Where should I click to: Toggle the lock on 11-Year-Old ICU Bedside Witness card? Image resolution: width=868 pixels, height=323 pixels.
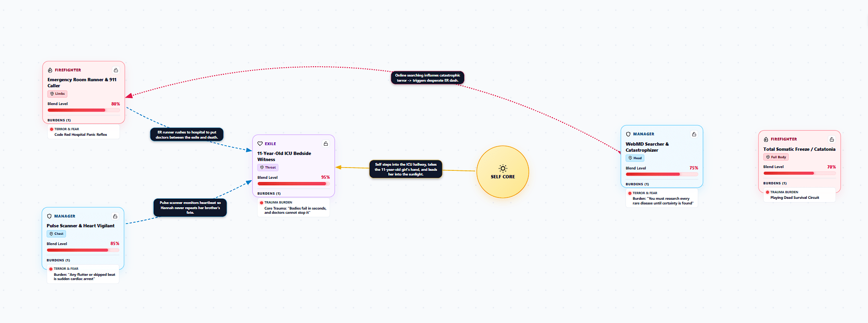(x=326, y=144)
